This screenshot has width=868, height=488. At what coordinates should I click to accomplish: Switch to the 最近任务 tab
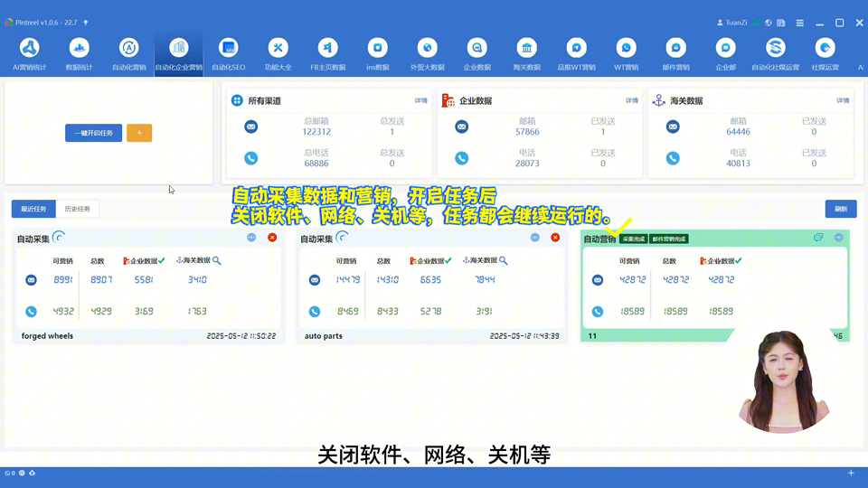[33, 209]
